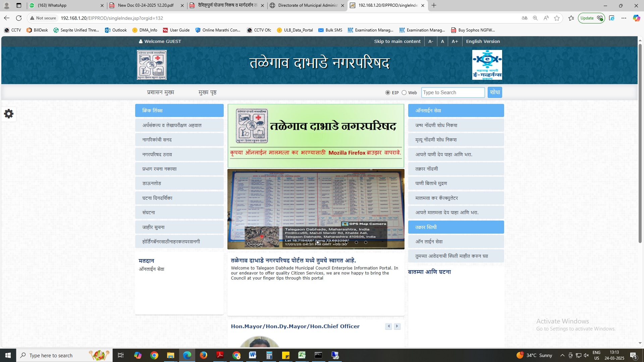Open the ULB_Data_Portal bookmark

pos(295,30)
